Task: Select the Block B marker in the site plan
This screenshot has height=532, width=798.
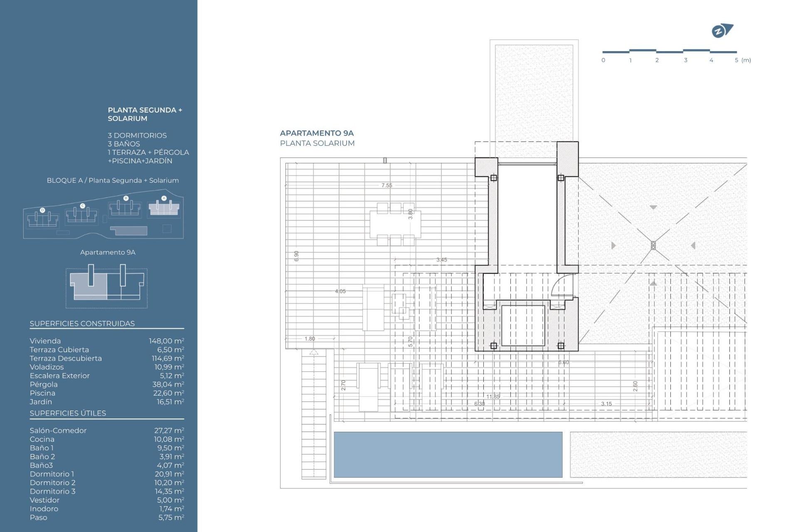Action: (126, 198)
